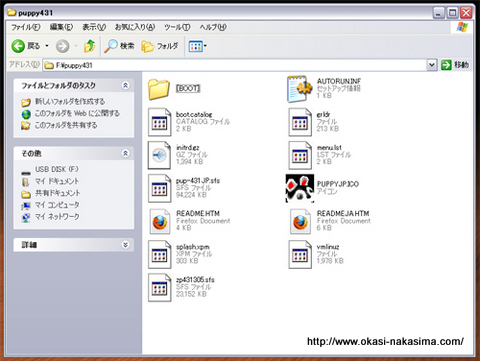Viewport: 480px width, 361px height.
Task: Click 'Share this folder' task link
Action: tap(66, 125)
